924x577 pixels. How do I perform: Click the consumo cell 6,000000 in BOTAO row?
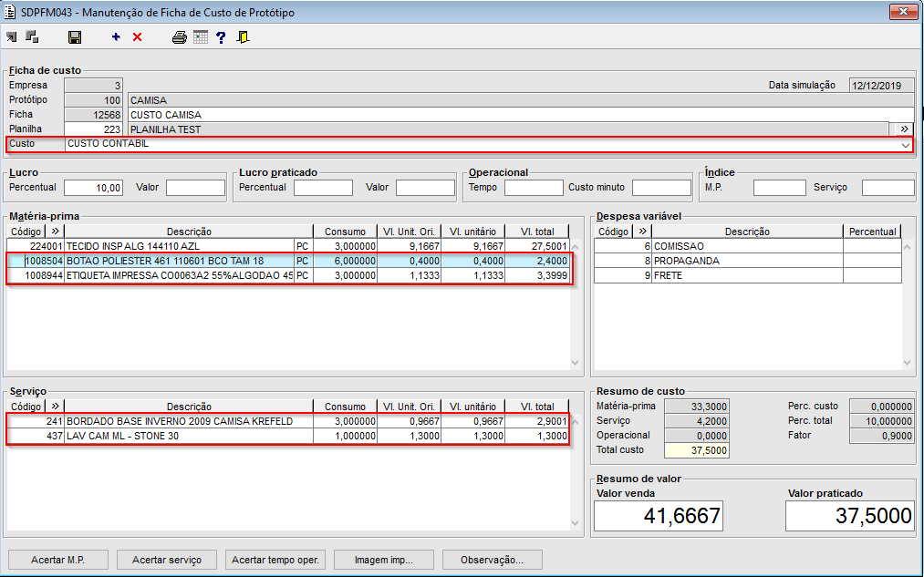click(x=345, y=261)
